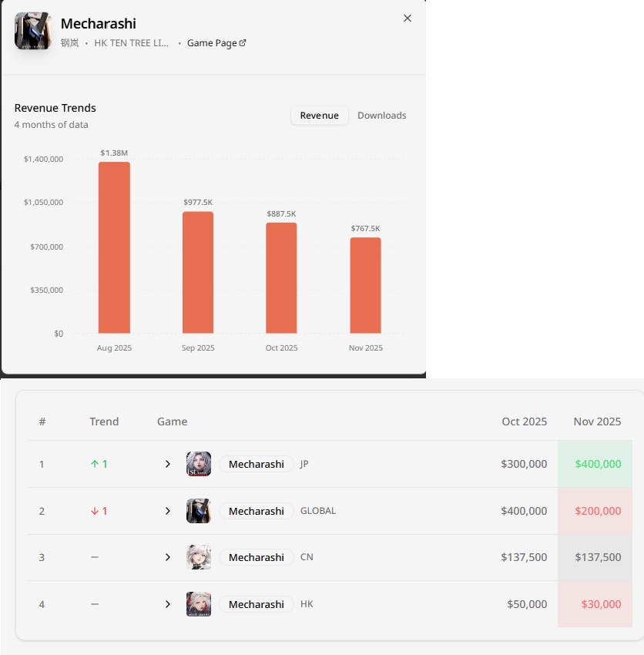The height and width of the screenshot is (655, 644).
Task: Click the green up-arrow trend icon in JP row
Action: click(95, 464)
